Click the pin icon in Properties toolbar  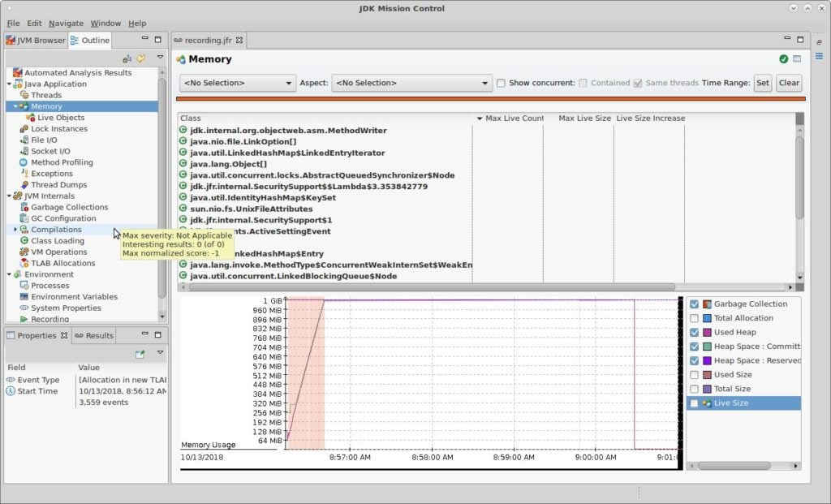click(140, 354)
